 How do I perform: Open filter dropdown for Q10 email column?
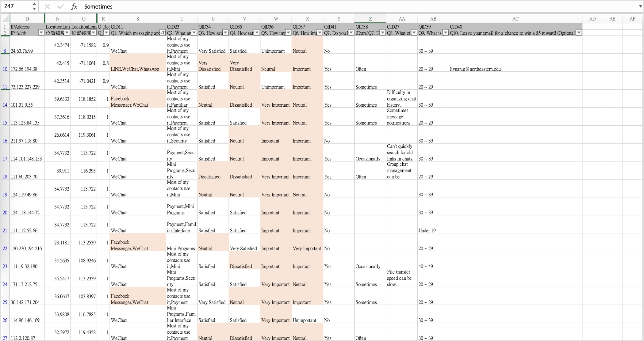point(579,33)
